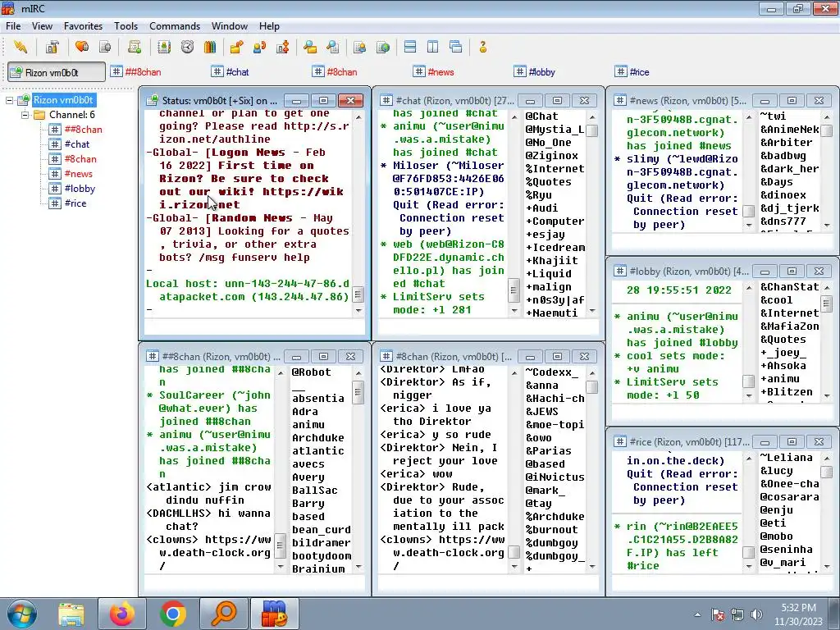Open the Notify List toolbar icon
Image resolution: width=840 pixels, height=630 pixels.
click(x=359, y=47)
